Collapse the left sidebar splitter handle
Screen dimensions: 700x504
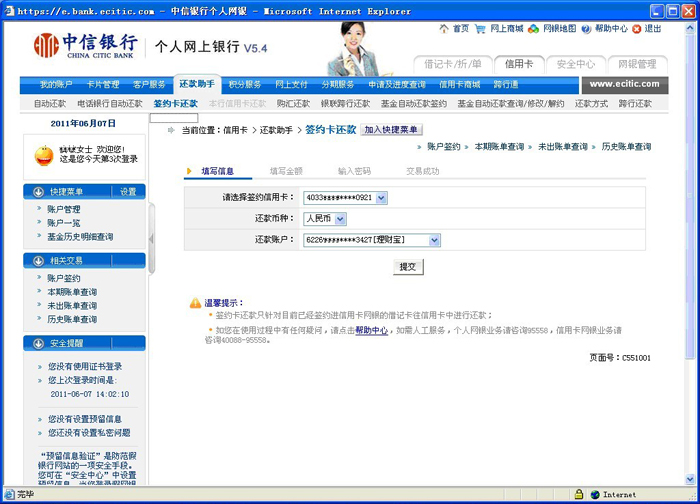click(152, 239)
